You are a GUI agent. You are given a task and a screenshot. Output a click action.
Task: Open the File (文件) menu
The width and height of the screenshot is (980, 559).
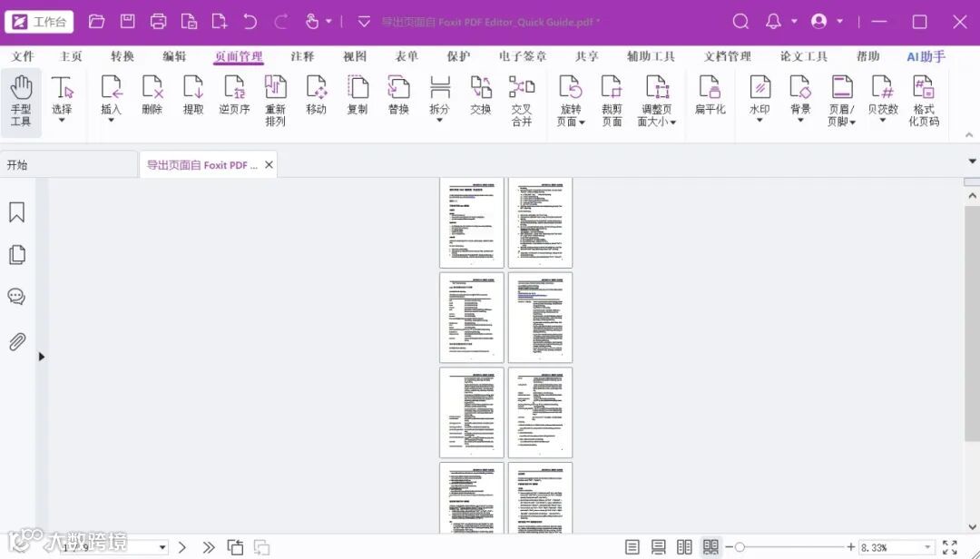click(23, 56)
